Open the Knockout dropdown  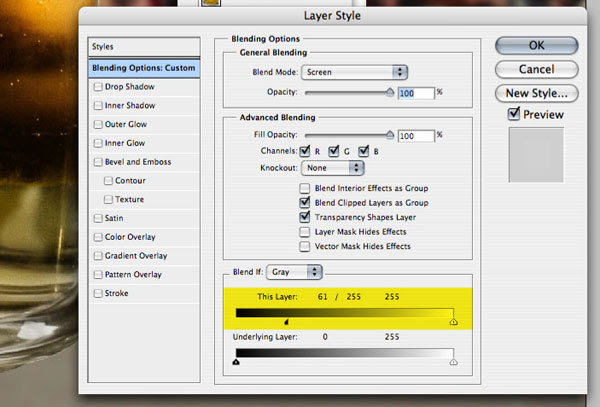click(333, 168)
